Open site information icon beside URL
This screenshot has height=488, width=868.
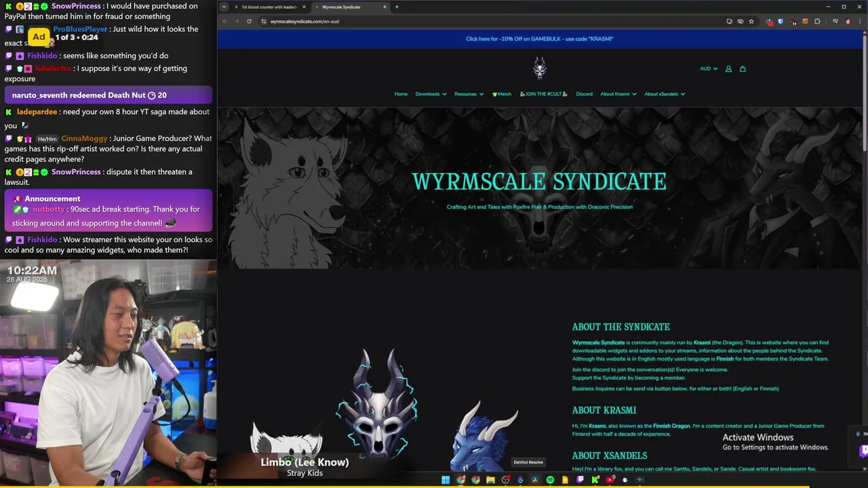[x=264, y=21]
